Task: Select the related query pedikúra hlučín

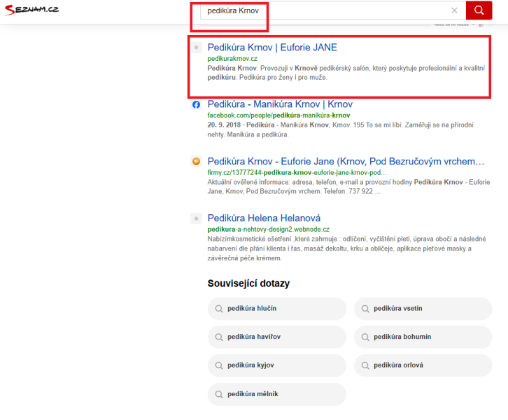Action: pyautogui.click(x=277, y=309)
